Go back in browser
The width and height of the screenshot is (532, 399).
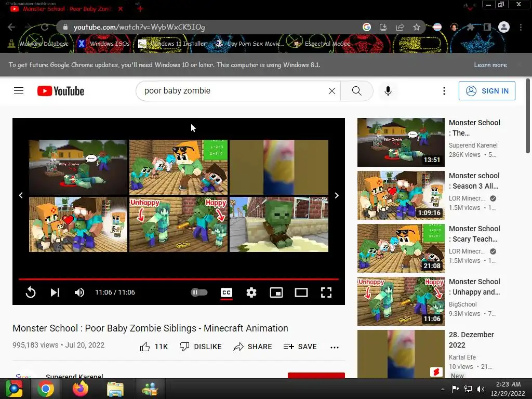coord(11,27)
